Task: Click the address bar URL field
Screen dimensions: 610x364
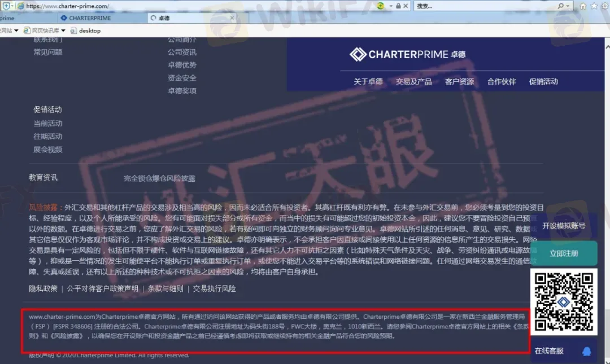Action: [x=198, y=6]
